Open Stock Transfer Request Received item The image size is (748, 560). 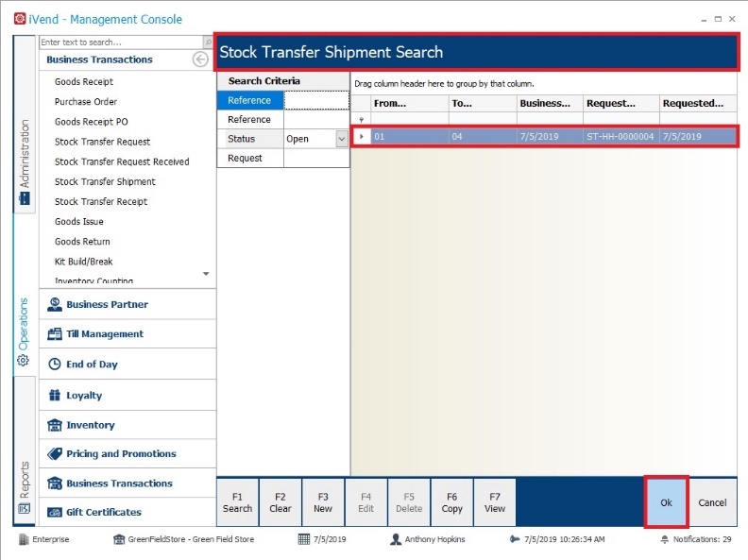click(x=122, y=161)
